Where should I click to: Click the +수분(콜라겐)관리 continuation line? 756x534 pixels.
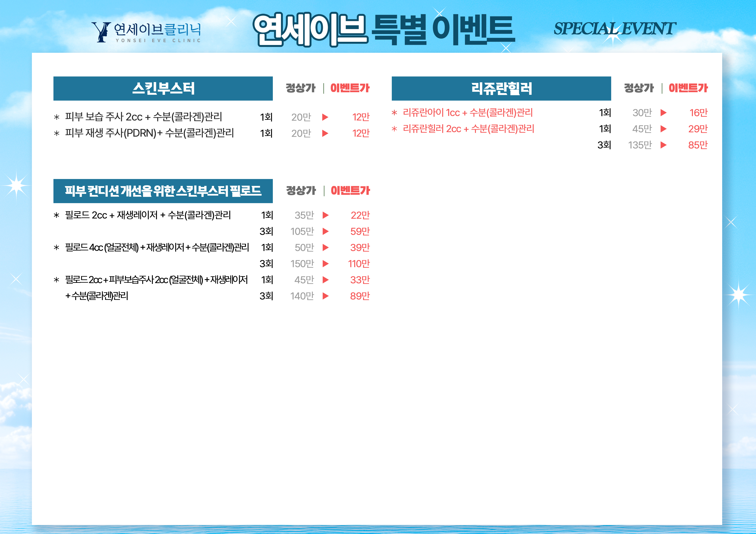click(x=97, y=296)
